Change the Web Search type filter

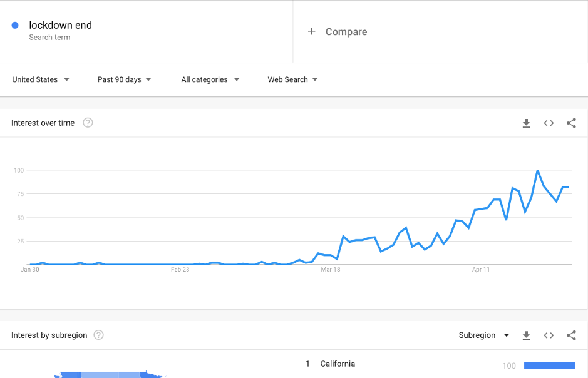point(292,79)
